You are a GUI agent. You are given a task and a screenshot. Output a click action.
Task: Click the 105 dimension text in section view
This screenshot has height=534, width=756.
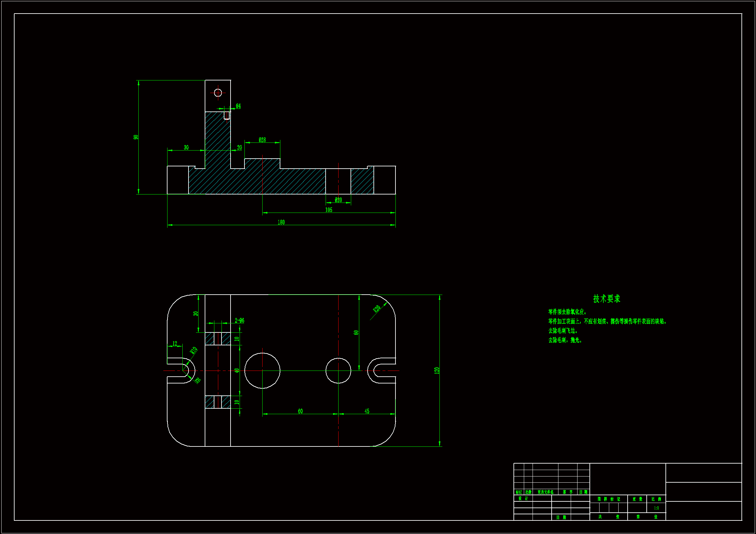point(329,210)
